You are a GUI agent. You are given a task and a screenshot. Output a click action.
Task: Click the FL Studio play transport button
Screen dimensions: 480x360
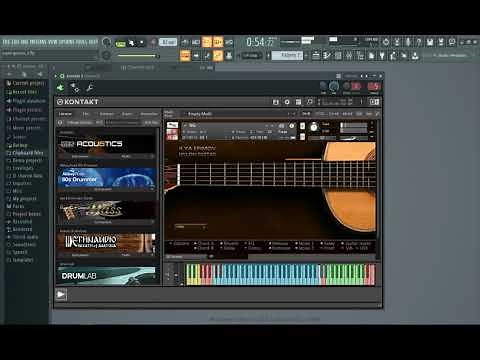pos(132,43)
